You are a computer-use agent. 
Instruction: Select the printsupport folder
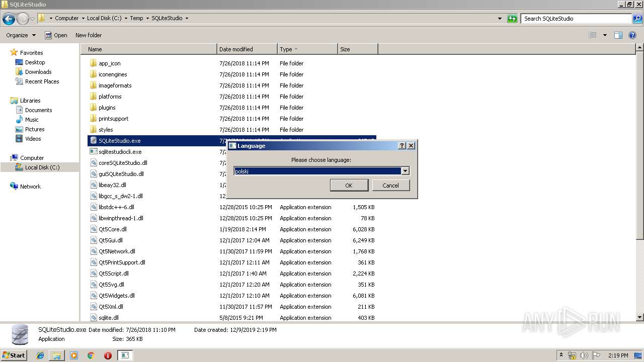[x=113, y=119]
